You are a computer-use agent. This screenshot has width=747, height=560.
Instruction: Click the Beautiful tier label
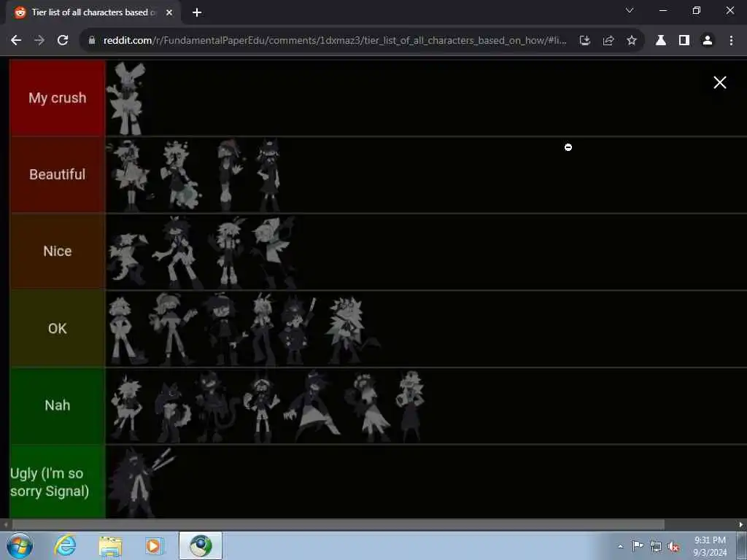[57, 174]
